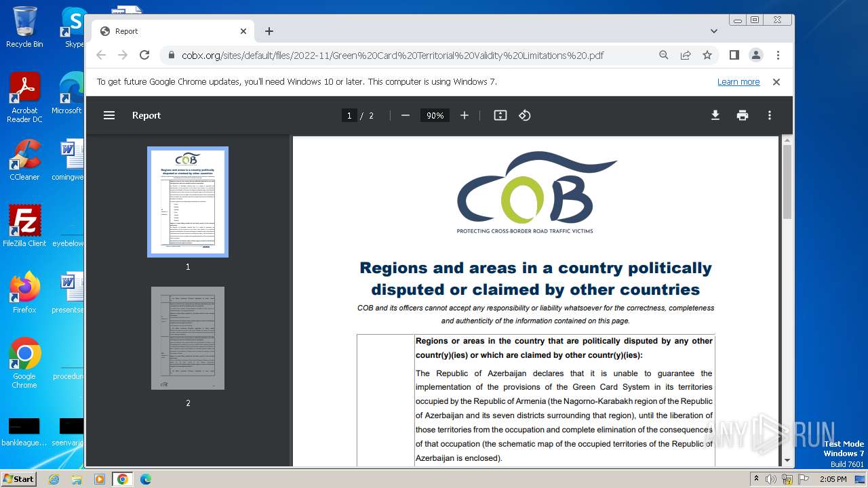
Task: Click the Learn more link
Action: pos(738,81)
